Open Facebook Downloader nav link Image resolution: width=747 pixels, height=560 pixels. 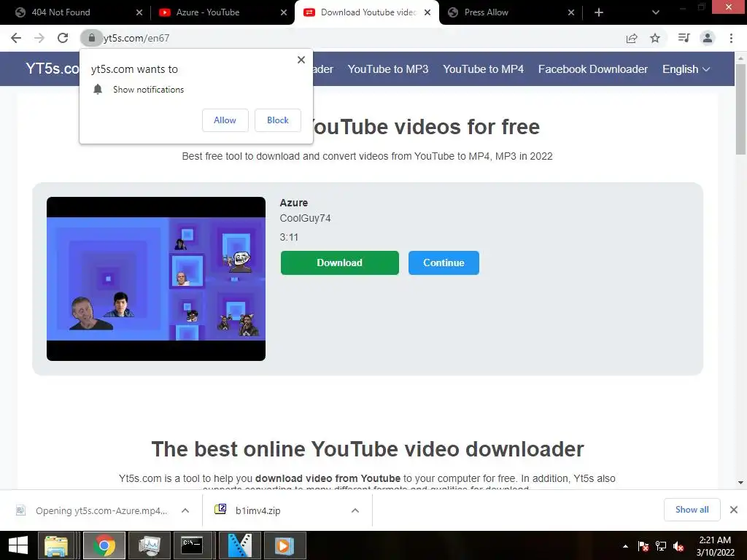592,69
